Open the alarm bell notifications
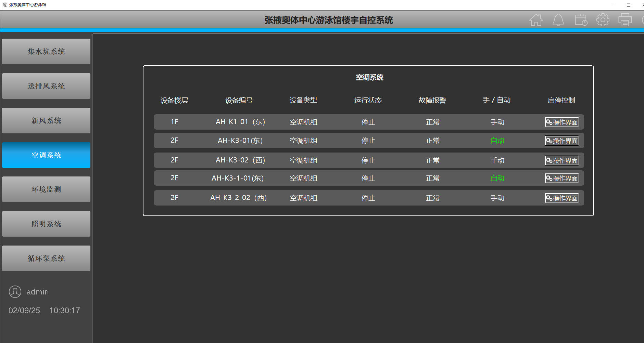The image size is (644, 343). [558, 20]
